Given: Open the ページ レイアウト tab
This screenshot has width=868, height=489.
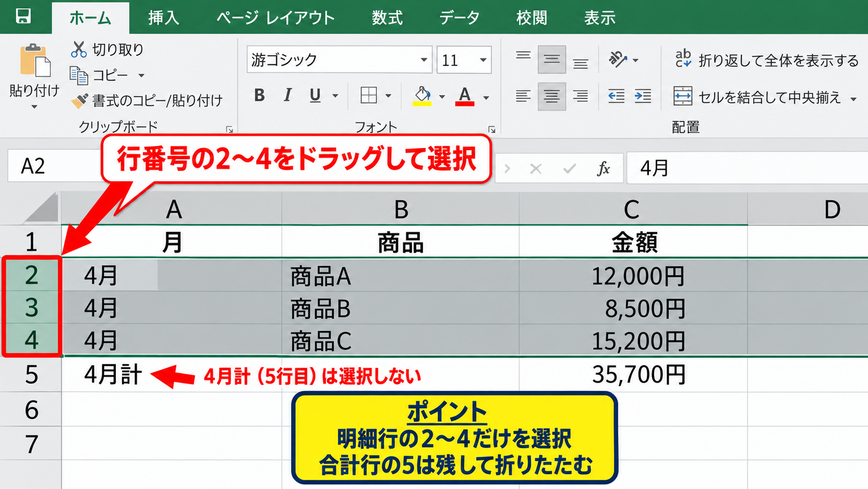Looking at the screenshot, I should coord(276,18).
